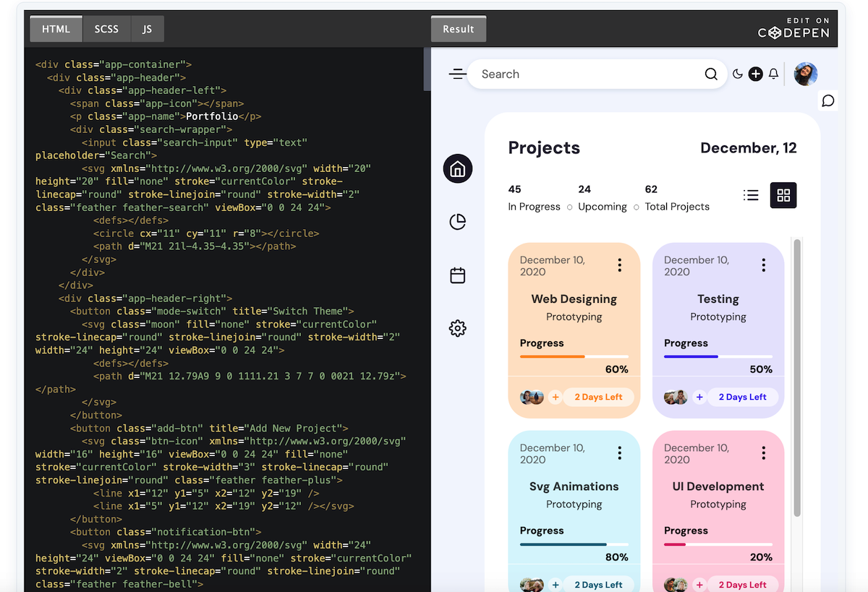Click 2 Days Left on UI Development card
Screen dimensions: 868x592
(x=742, y=585)
